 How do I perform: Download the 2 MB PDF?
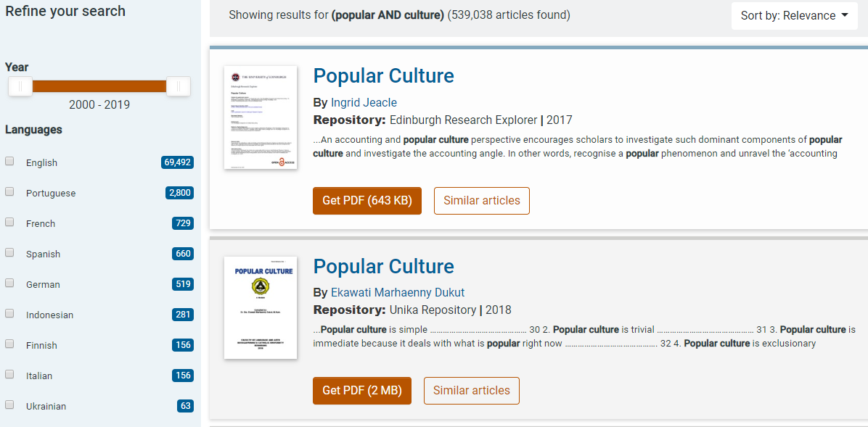(x=361, y=391)
